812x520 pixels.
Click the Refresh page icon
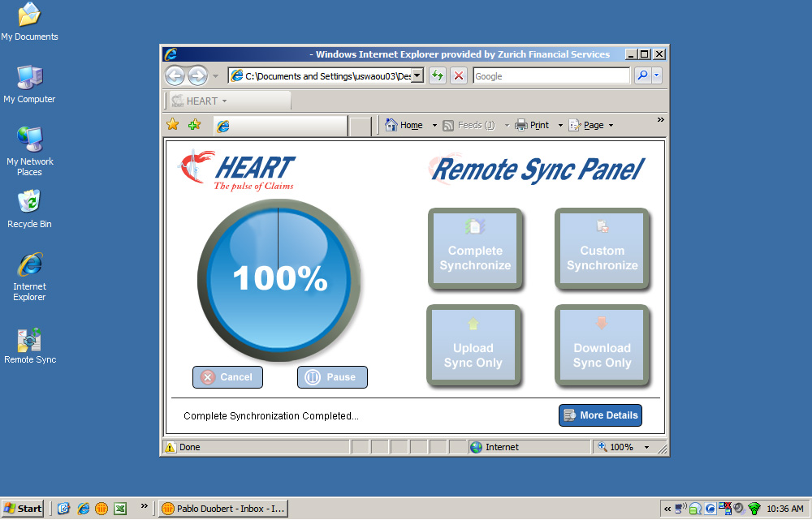438,76
